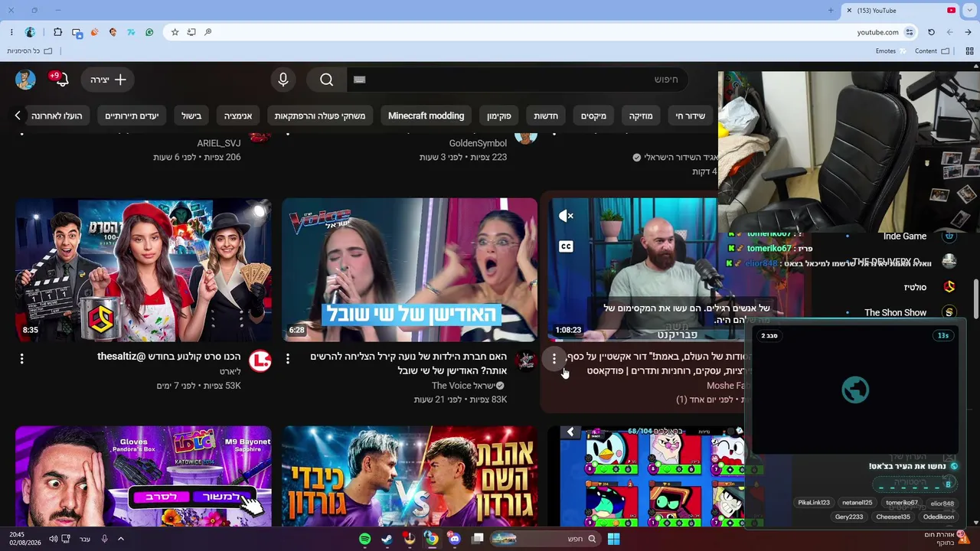Open the Chrome extensions puzzle icon
Image resolution: width=980 pixels, height=551 pixels.
pos(58,32)
